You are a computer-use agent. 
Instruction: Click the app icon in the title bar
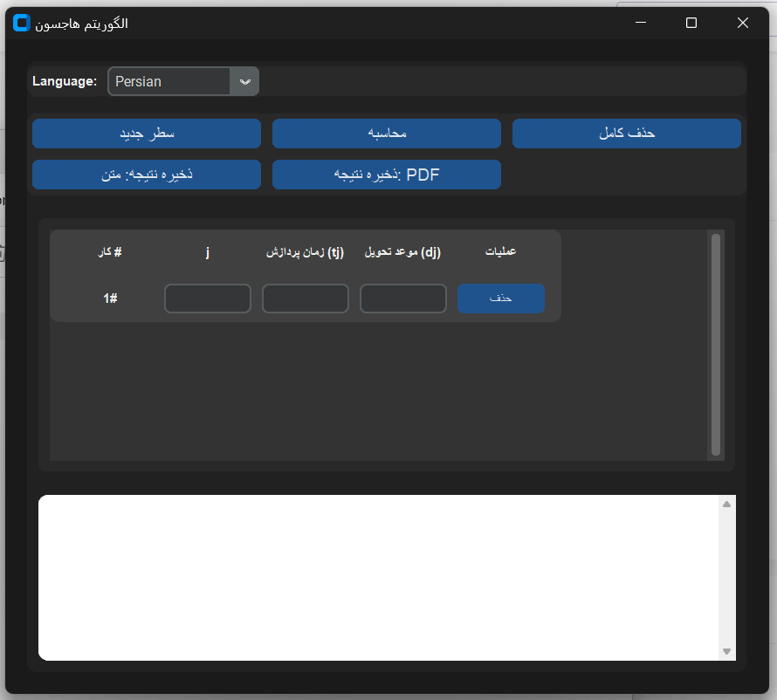click(22, 24)
